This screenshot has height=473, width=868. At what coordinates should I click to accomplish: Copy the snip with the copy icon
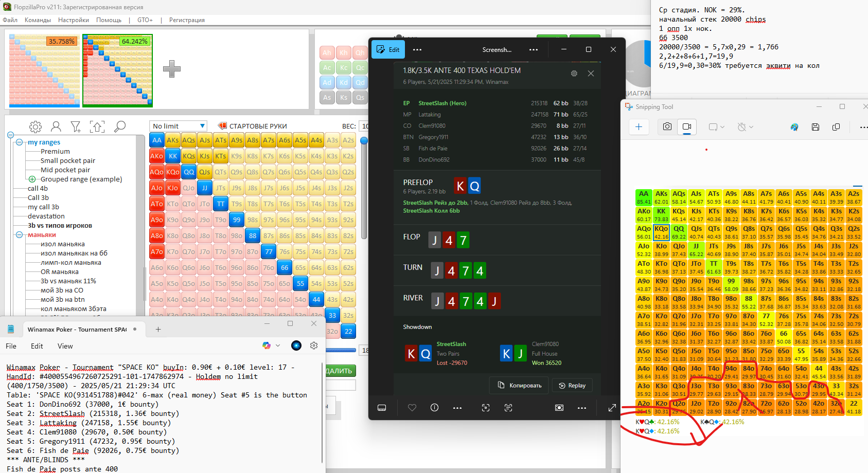pyautogui.click(x=836, y=127)
